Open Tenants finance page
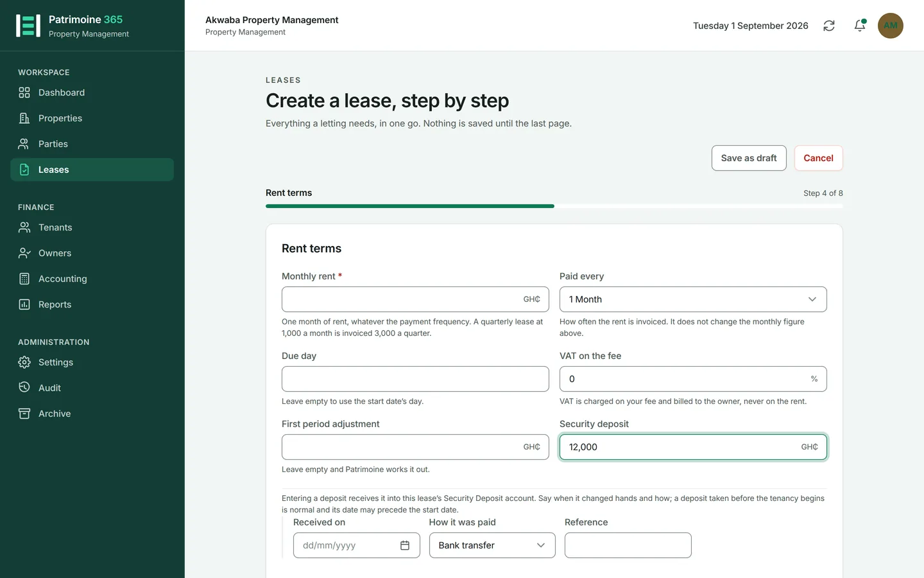This screenshot has height=578, width=924. tap(92, 227)
